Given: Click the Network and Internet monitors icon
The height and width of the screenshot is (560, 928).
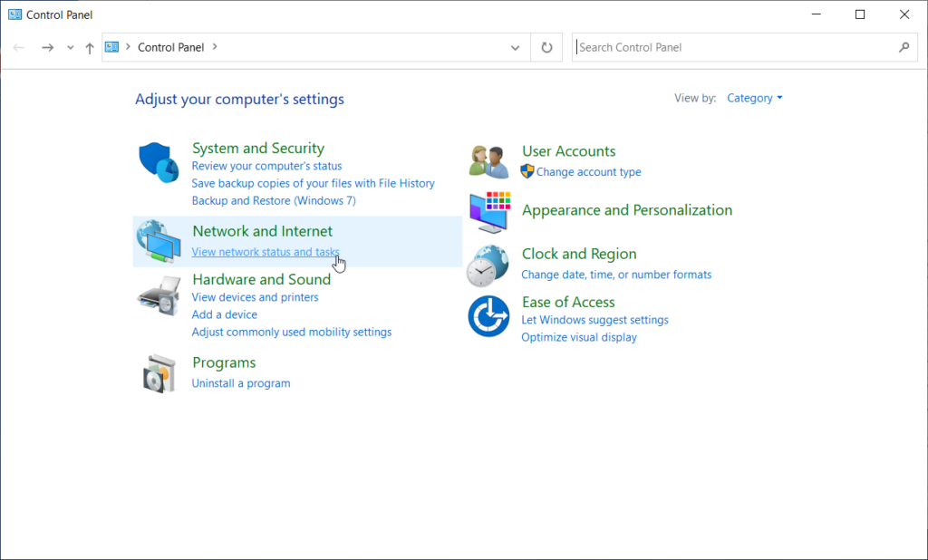Looking at the screenshot, I should pyautogui.click(x=159, y=241).
